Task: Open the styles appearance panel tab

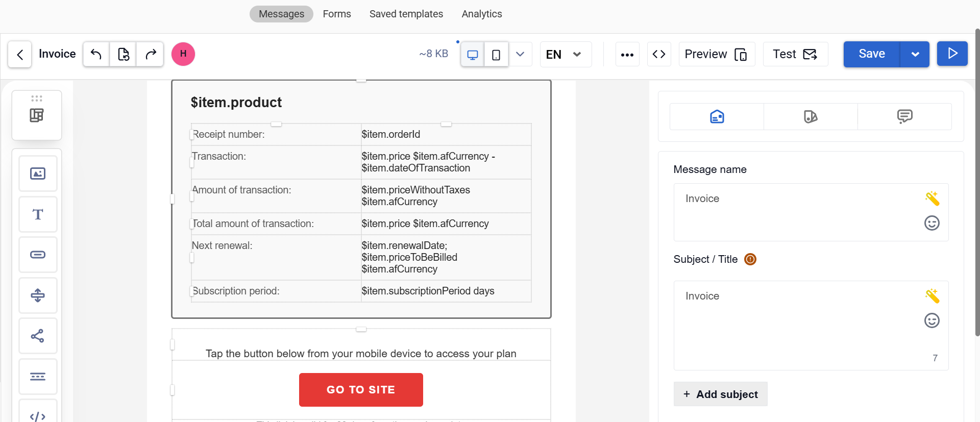Action: [x=811, y=116]
